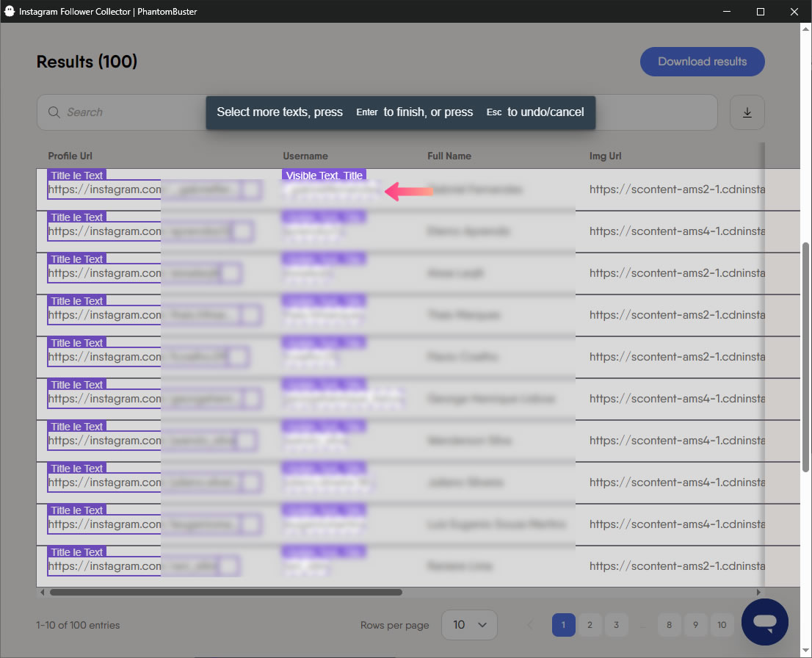Go to page 1 of results
812x658 pixels.
click(x=563, y=625)
